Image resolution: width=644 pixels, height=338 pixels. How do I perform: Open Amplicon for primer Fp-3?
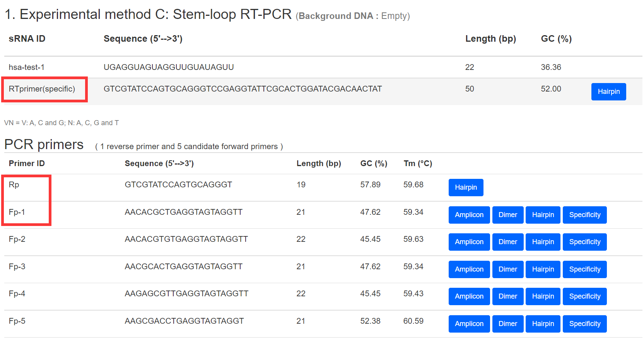tap(469, 269)
